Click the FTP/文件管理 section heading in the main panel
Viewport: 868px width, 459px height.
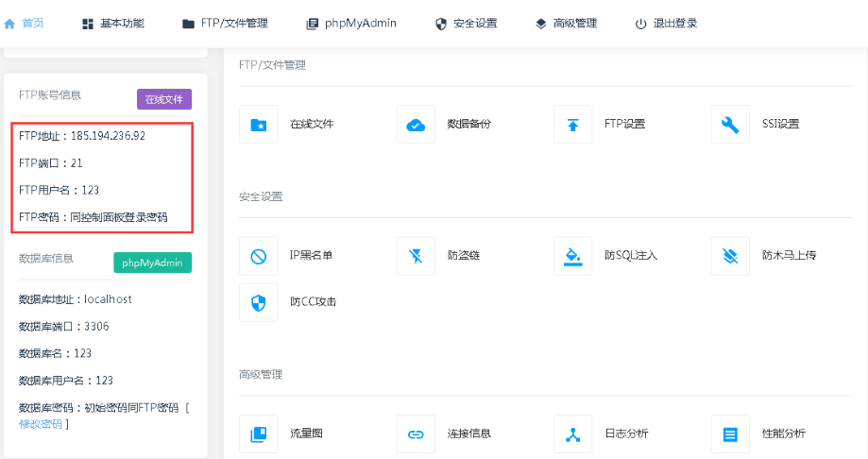[x=272, y=65]
